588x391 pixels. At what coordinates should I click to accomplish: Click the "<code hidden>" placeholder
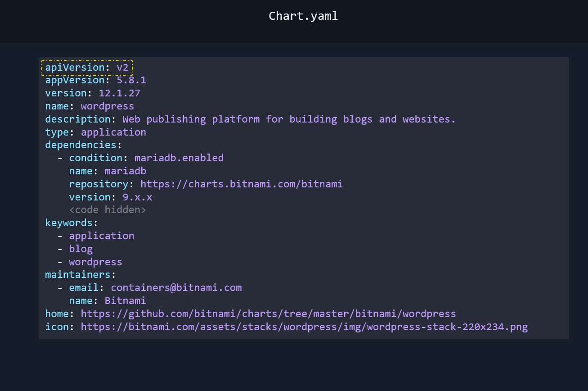pos(108,210)
